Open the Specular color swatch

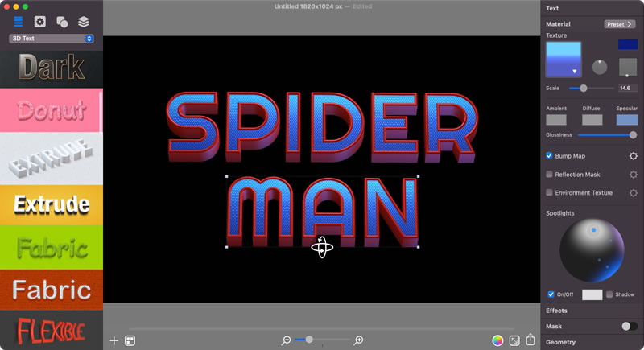[x=627, y=120]
